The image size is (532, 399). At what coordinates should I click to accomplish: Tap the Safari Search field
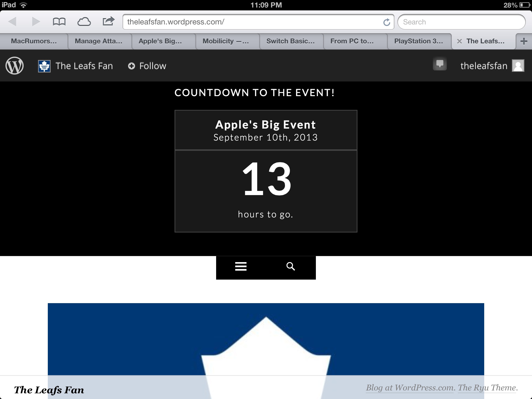[461, 22]
